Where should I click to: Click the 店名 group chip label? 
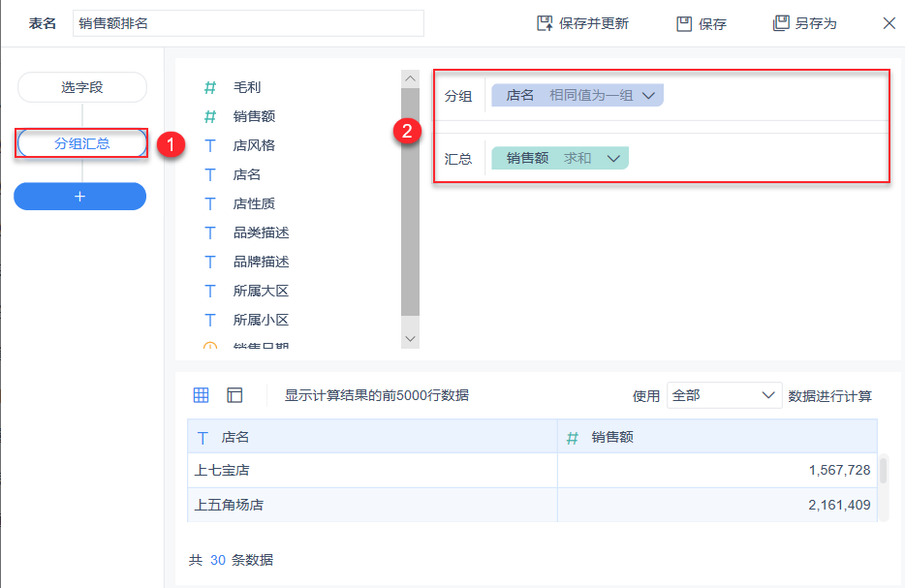pos(520,95)
